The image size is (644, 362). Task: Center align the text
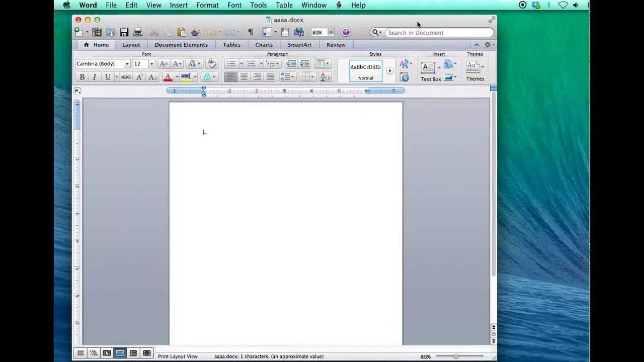pyautogui.click(x=244, y=77)
